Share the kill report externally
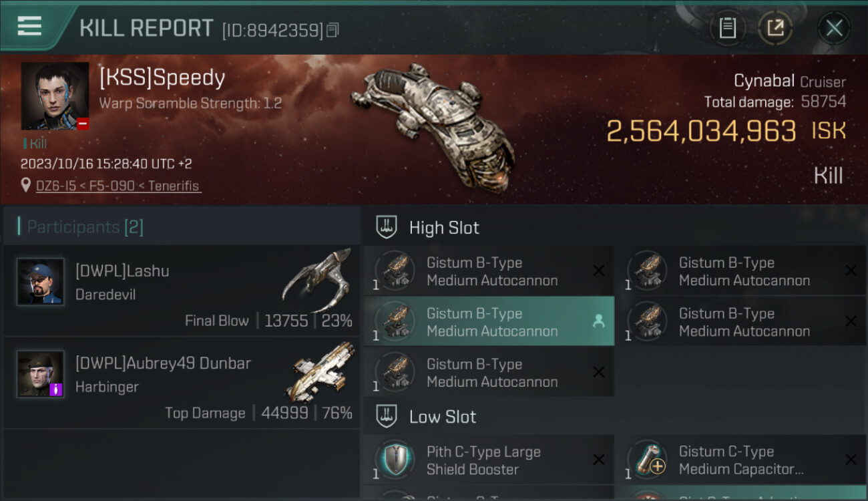 775,28
